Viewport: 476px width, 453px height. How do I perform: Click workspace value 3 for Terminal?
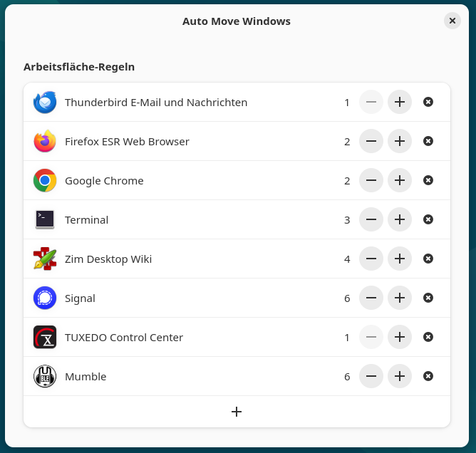(347, 220)
